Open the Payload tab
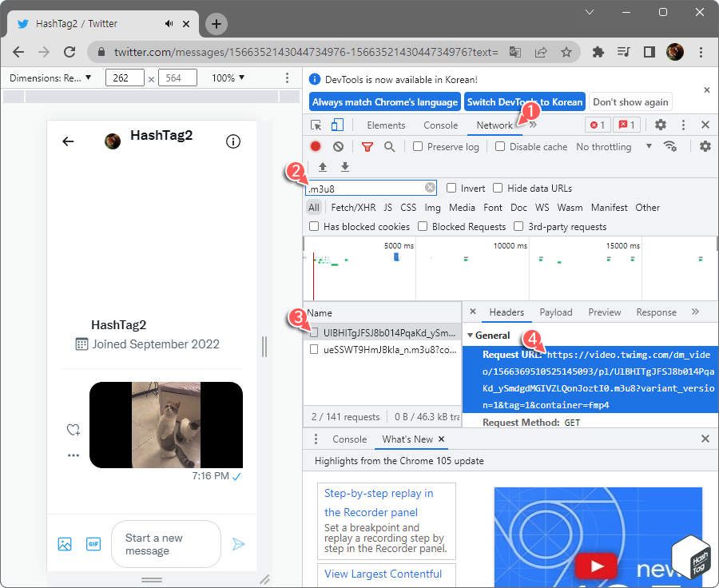The image size is (719, 588). click(556, 312)
